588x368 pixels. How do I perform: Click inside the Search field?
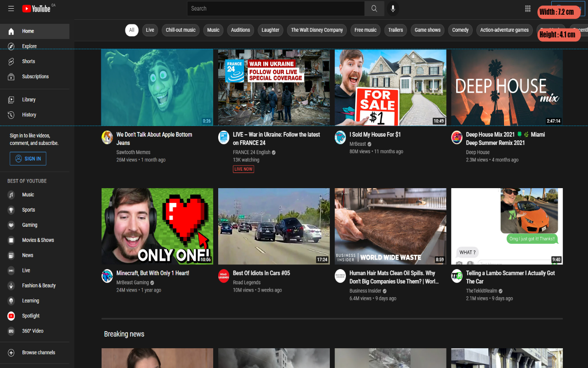coord(276,8)
